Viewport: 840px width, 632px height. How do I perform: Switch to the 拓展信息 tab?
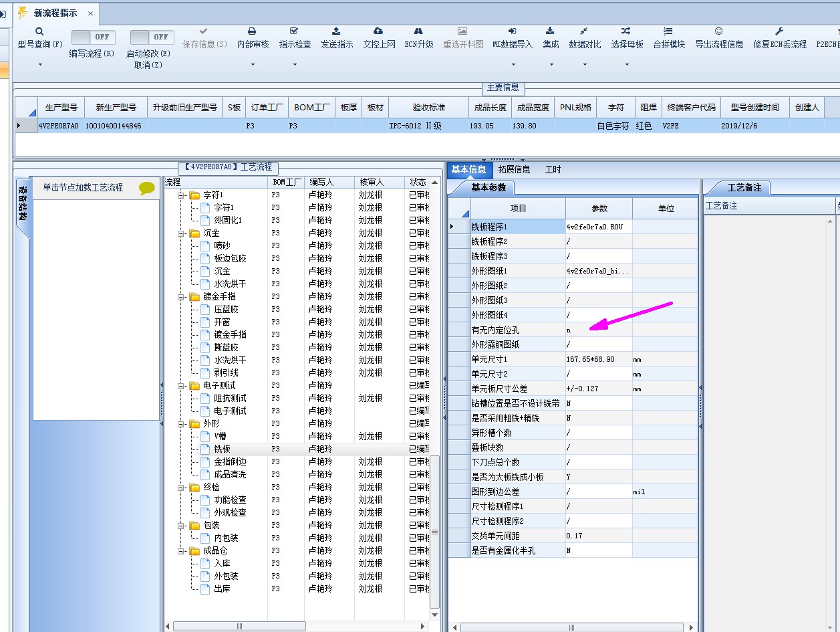point(514,170)
